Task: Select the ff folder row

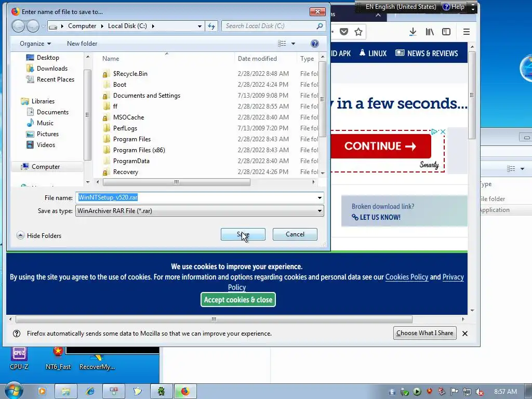Action: (x=115, y=107)
